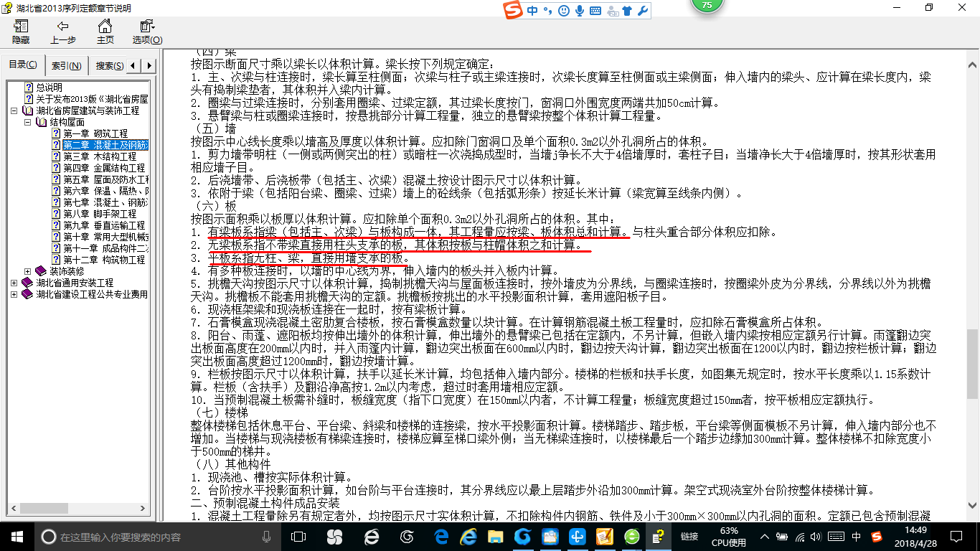
Task: Select 第十二章 构筑物工程 chapter
Action: [104, 260]
